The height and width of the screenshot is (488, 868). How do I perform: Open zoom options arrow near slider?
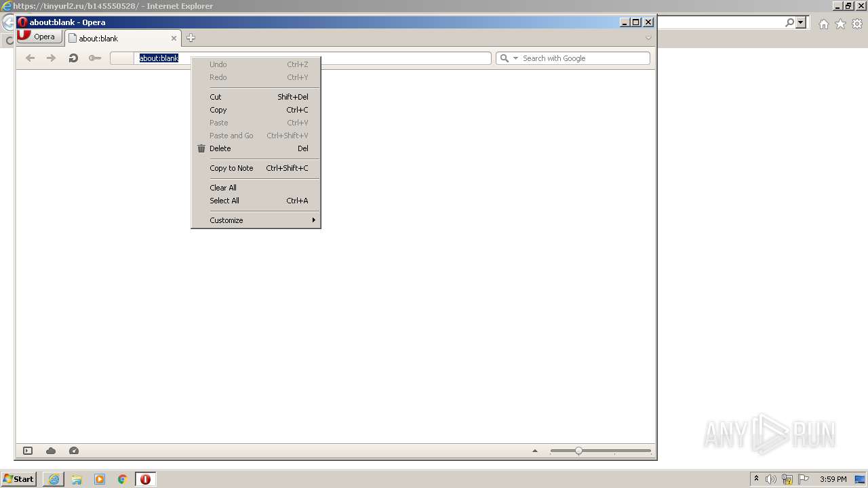(x=535, y=451)
